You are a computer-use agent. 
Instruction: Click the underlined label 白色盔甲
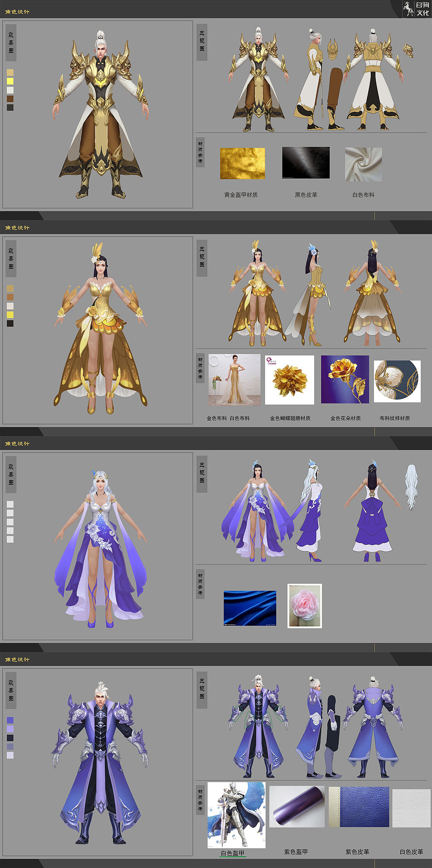(233, 853)
